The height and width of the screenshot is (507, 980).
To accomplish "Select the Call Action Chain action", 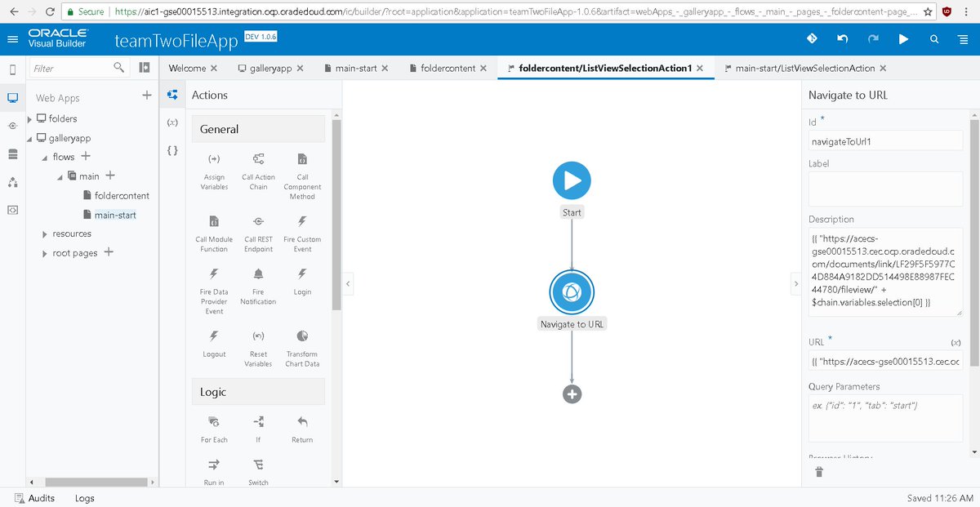I will 258,170.
